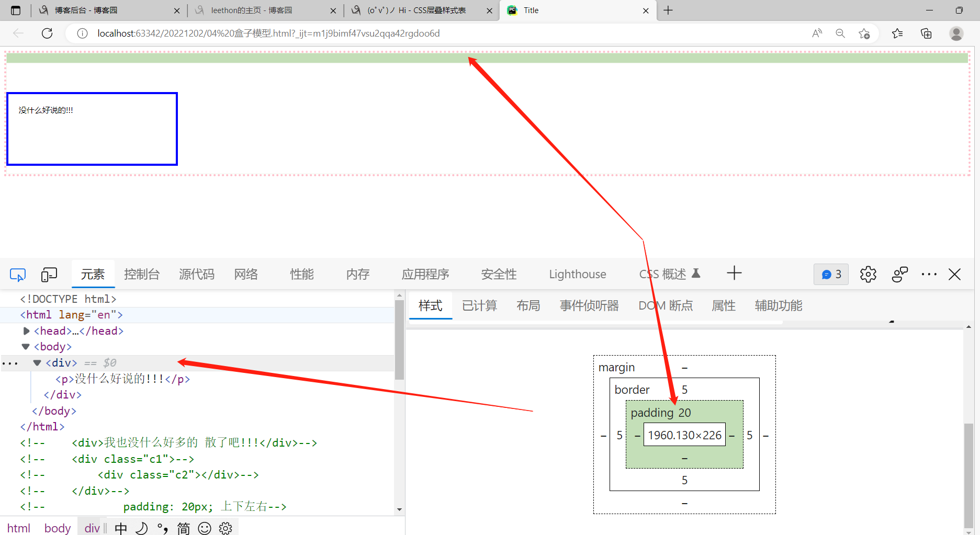Screen dimensions: 980x535
Task: Open the Collections icon
Action: pos(926,33)
